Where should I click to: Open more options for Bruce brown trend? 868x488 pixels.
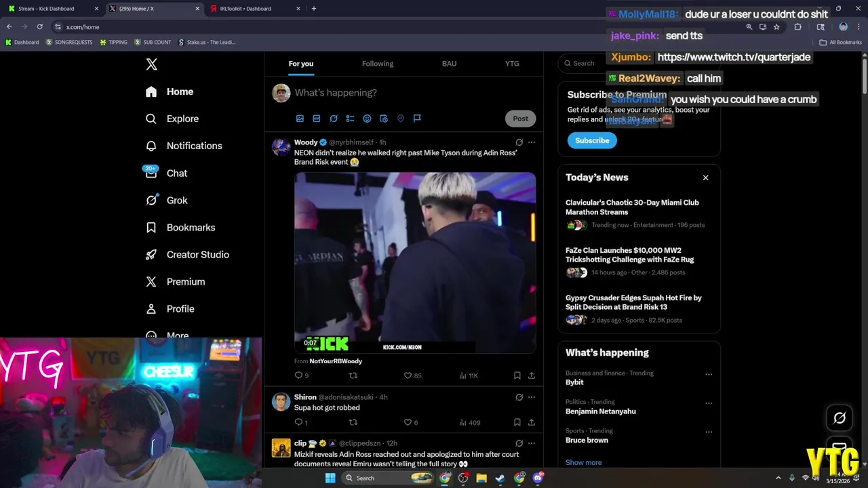tap(709, 432)
